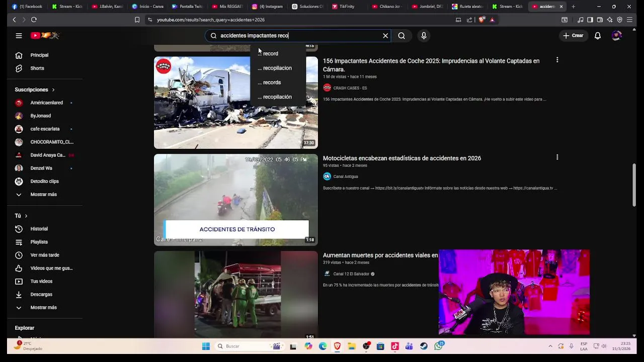Expand the Suscripciones section
This screenshot has width=644, height=362.
click(x=35, y=89)
